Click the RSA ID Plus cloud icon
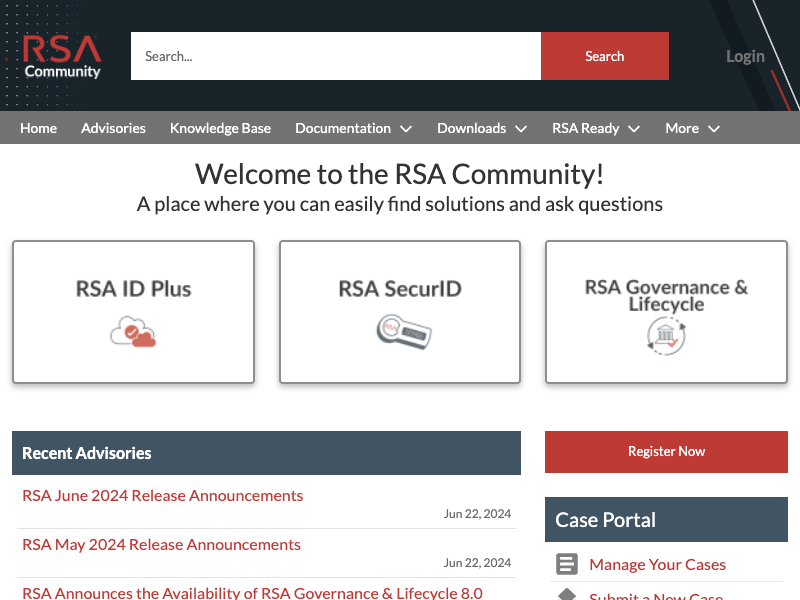This screenshot has width=800, height=600. [x=133, y=332]
